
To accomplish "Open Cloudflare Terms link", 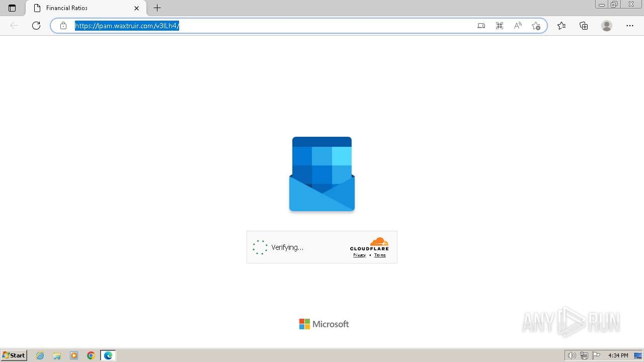I will point(380,255).
